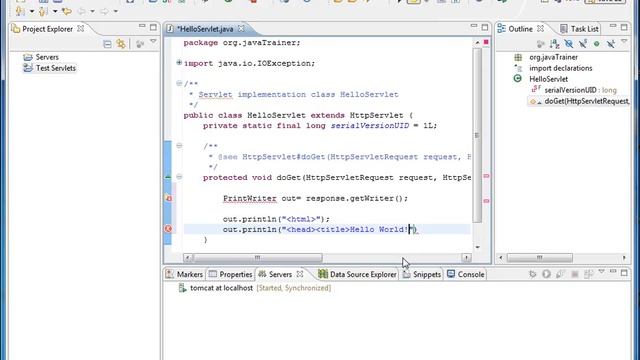Toggle Hide Static Members in Outline
This screenshot has width=640, height=360.
click(x=583, y=44)
